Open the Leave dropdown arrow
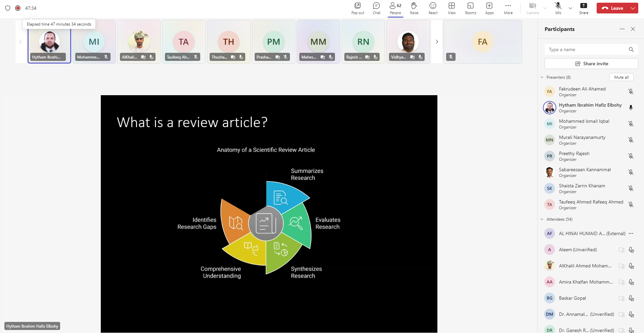 [633, 8]
